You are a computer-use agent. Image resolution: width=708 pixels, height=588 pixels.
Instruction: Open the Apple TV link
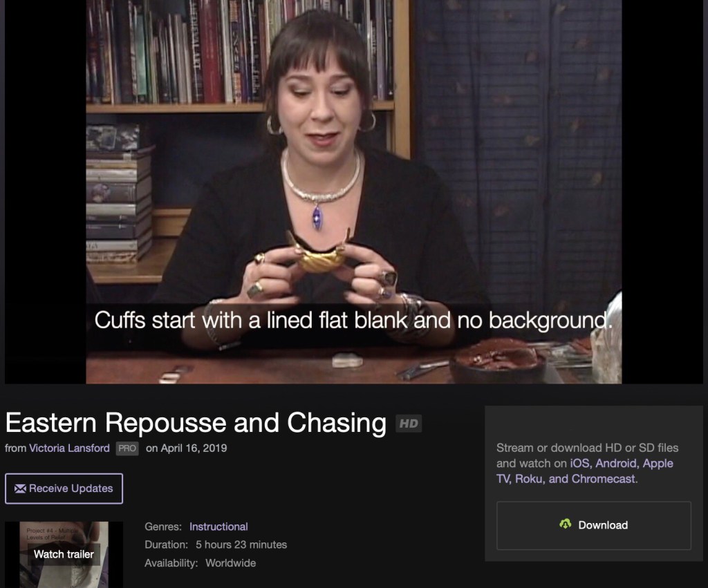tap(585, 471)
